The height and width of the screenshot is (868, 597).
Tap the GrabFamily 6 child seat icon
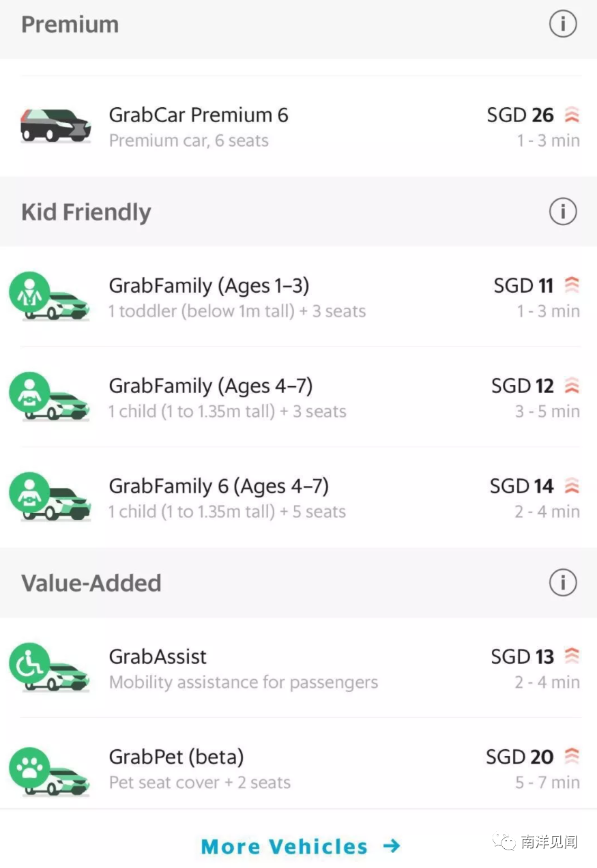click(x=29, y=493)
